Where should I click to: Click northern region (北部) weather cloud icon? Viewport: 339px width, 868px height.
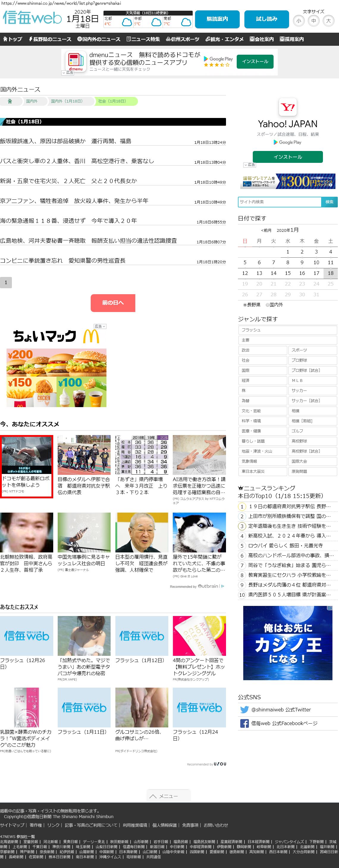coord(126,22)
